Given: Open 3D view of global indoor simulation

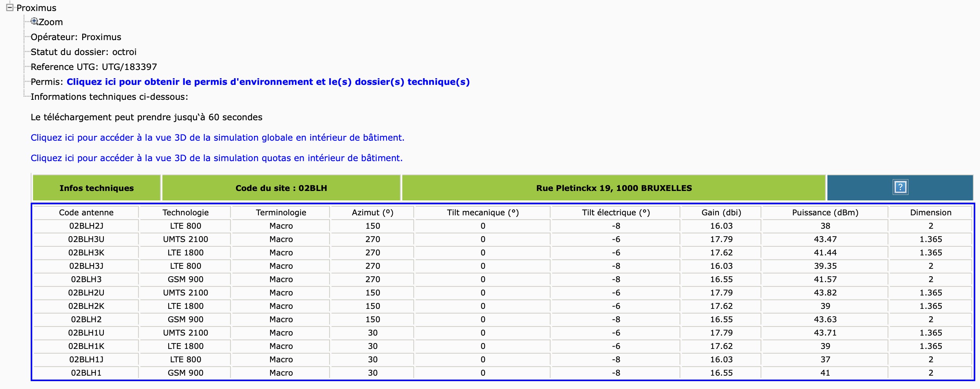Looking at the screenshot, I should [217, 138].
